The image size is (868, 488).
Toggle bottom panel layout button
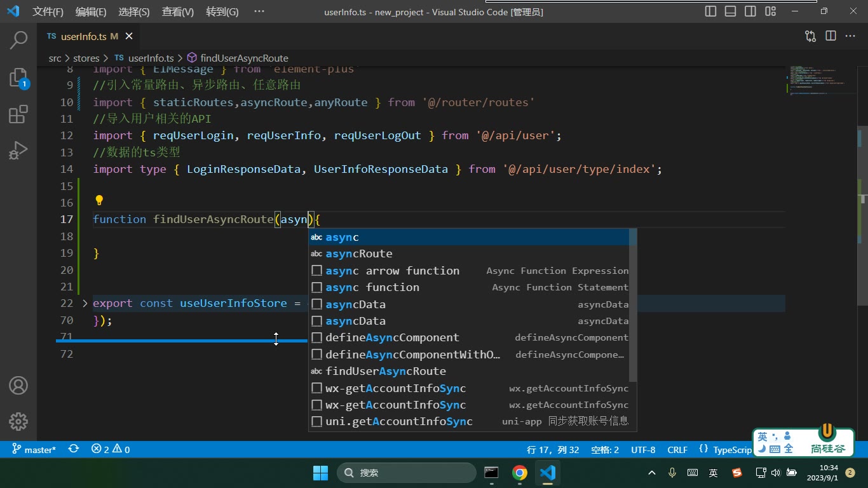point(731,11)
